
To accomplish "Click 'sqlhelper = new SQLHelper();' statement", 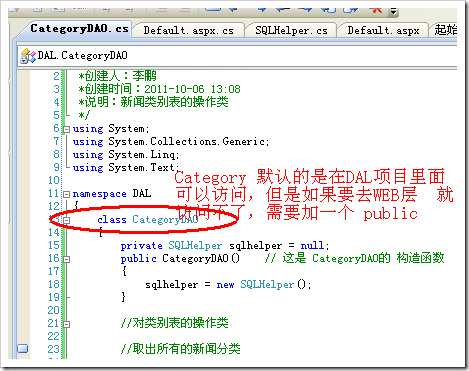I will (228, 285).
